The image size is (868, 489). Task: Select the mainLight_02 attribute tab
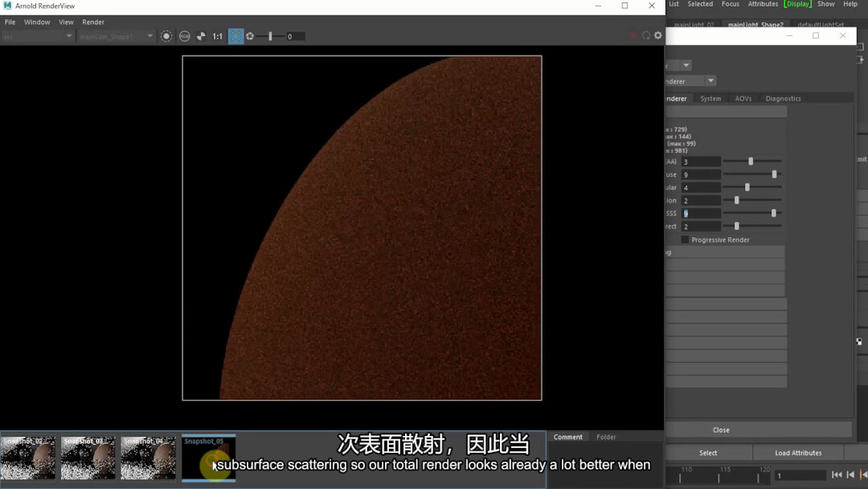(x=694, y=24)
